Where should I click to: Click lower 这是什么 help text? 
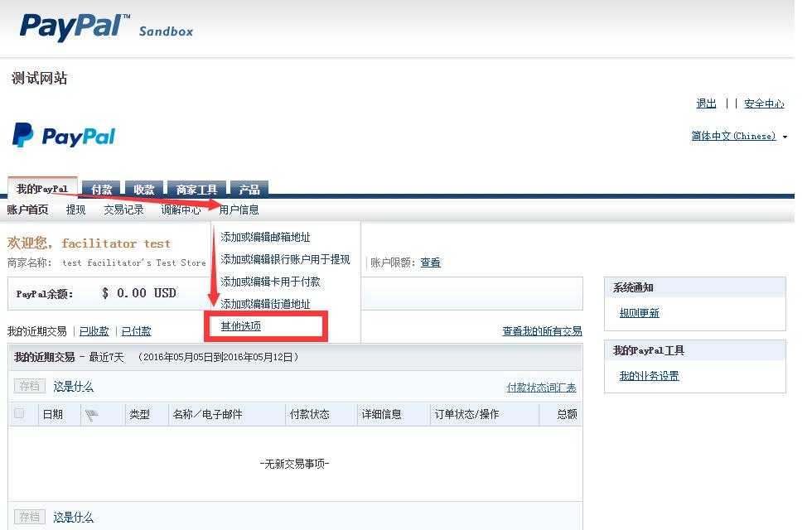tap(74, 517)
